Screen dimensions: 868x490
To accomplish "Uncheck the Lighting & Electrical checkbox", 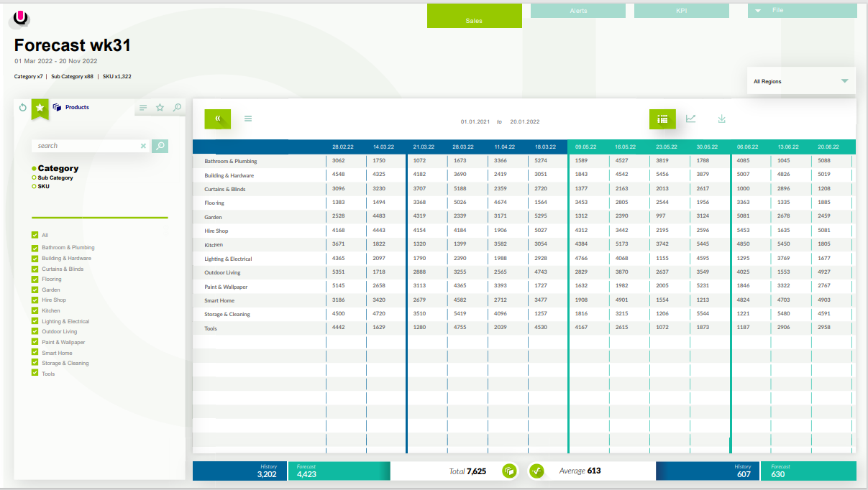I will click(35, 321).
